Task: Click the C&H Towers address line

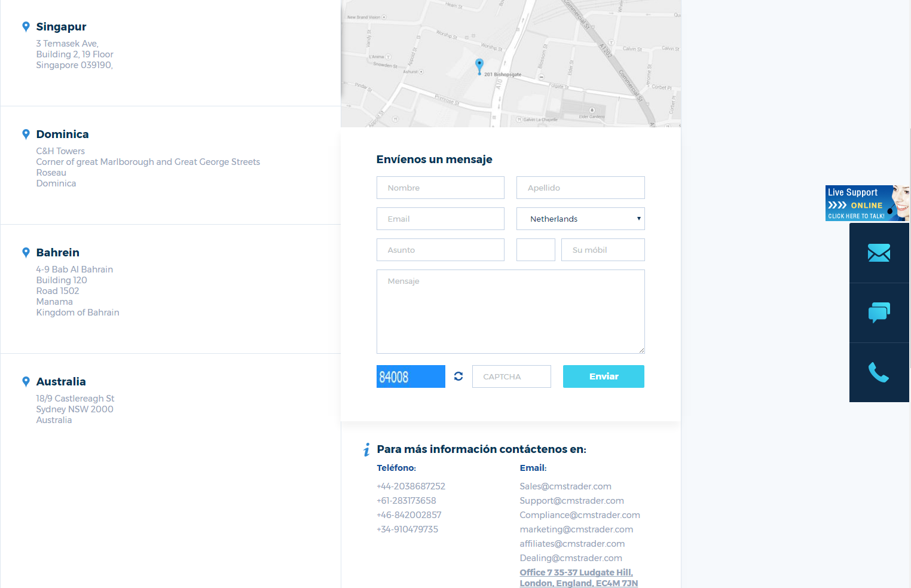Action: coord(60,151)
